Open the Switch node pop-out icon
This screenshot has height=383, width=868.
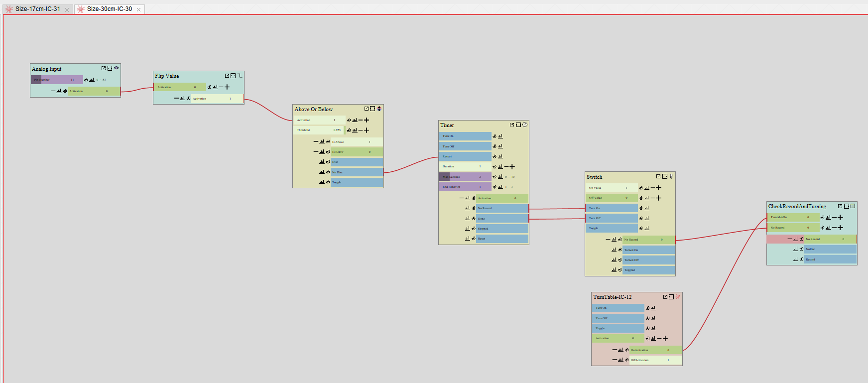pyautogui.click(x=658, y=176)
